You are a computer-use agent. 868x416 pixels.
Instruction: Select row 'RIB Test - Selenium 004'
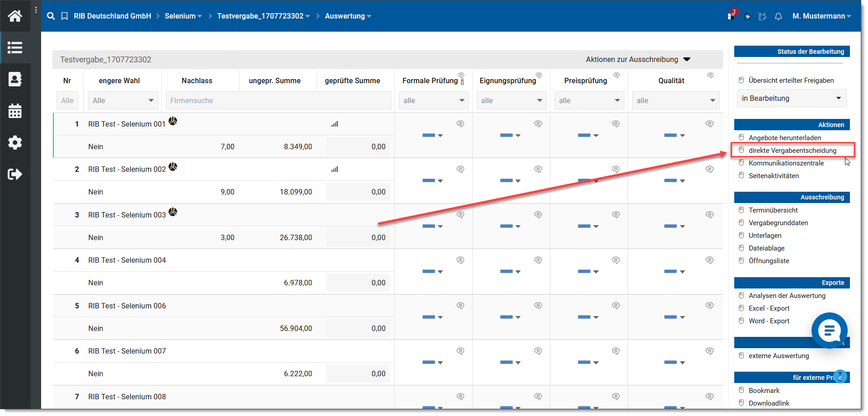point(127,260)
